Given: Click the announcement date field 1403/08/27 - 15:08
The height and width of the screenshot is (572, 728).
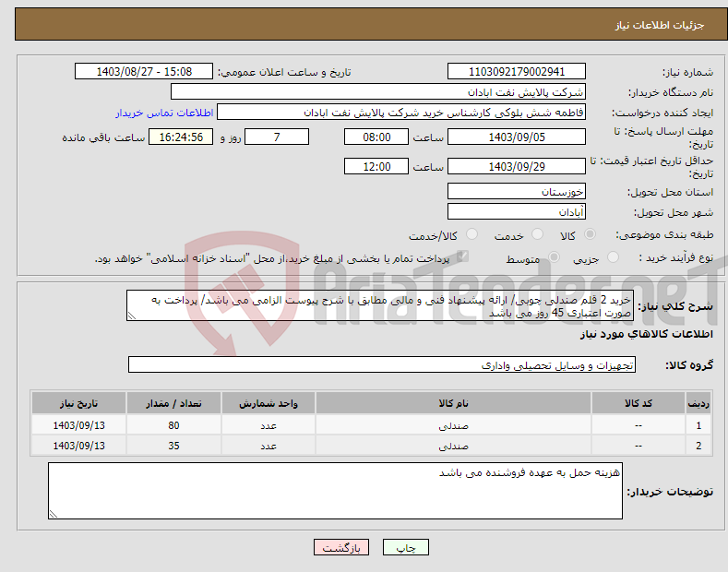Looking at the screenshot, I should [x=144, y=72].
